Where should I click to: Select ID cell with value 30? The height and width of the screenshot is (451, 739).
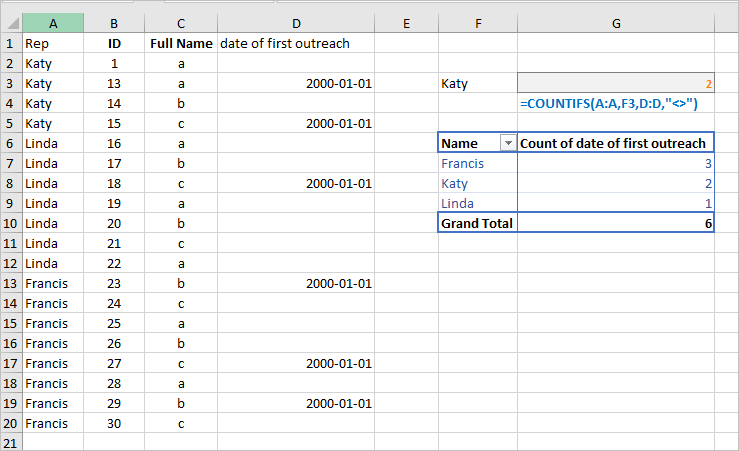click(114, 423)
